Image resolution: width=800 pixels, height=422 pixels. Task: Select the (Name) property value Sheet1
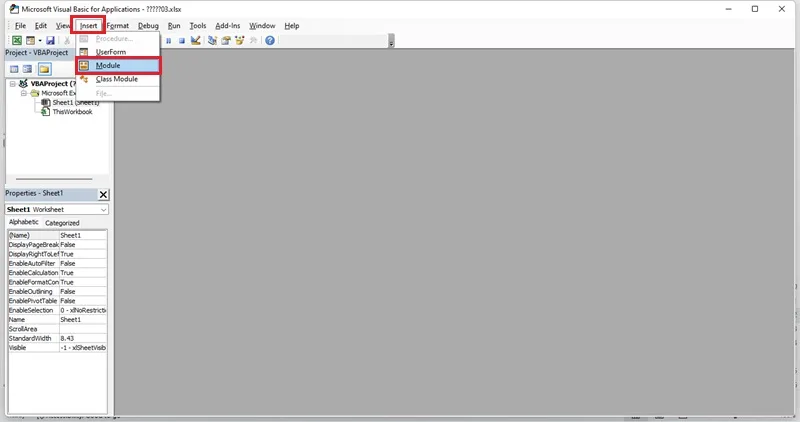(x=83, y=235)
